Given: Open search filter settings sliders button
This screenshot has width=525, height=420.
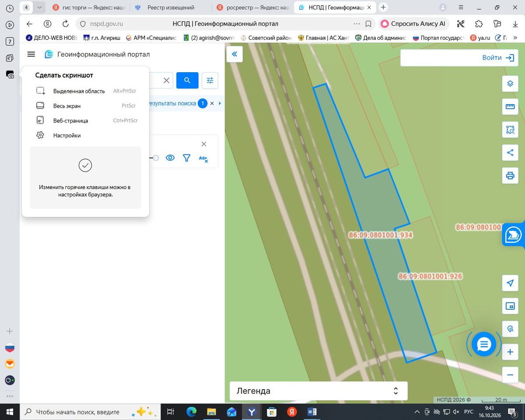Looking at the screenshot, I should click(x=210, y=80).
